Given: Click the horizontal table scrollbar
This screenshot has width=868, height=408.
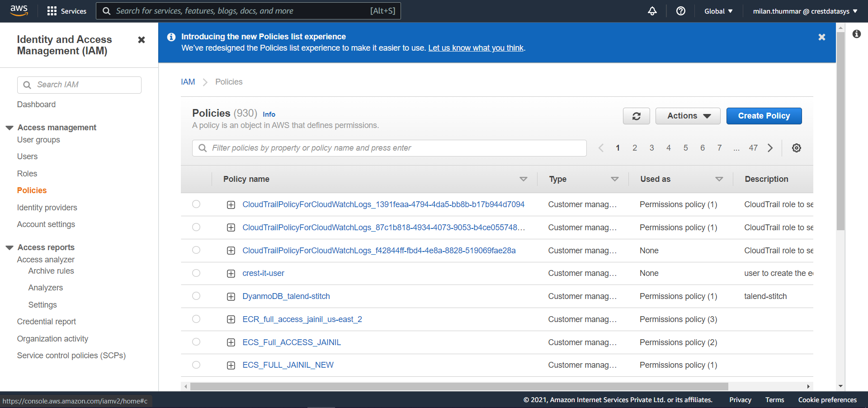Looking at the screenshot, I should click(x=459, y=386).
